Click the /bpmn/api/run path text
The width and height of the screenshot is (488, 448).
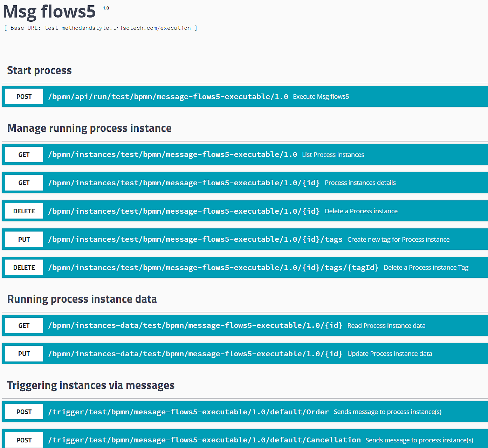168,97
